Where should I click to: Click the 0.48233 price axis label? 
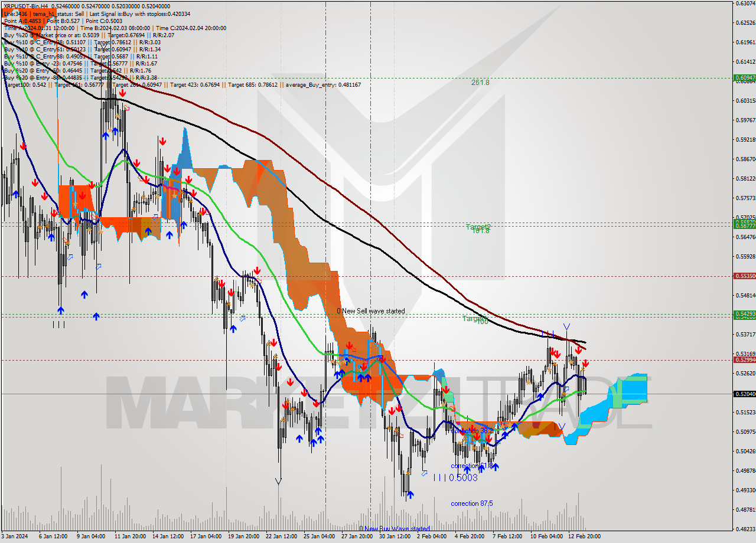coord(745,529)
